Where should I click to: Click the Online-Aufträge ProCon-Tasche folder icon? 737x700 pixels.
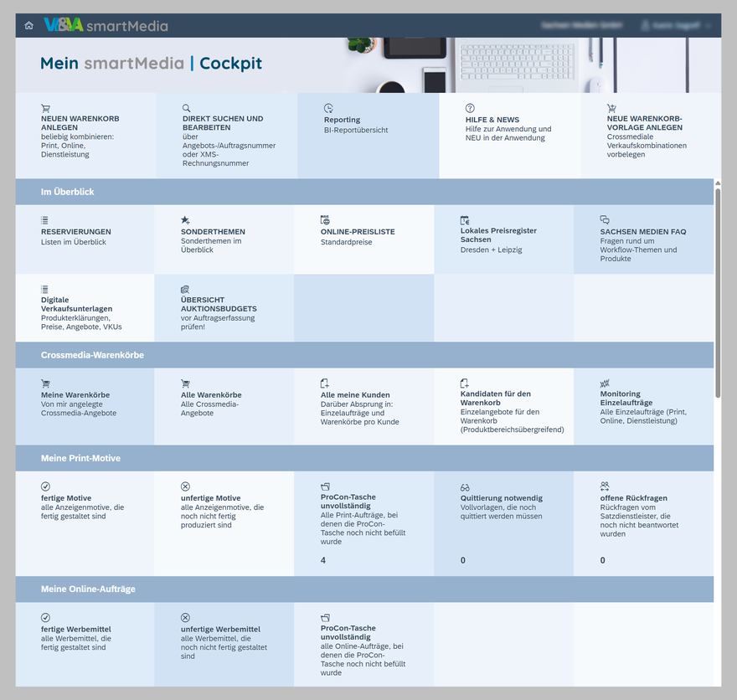[325, 617]
